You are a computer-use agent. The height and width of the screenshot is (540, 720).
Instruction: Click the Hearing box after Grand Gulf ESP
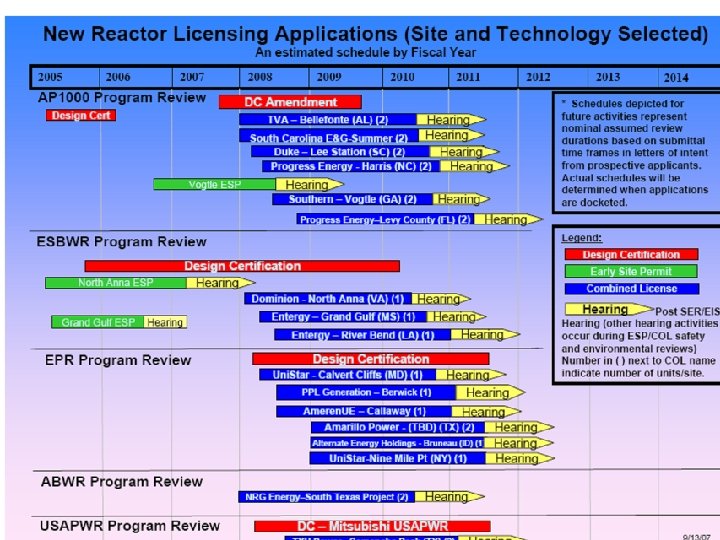point(165,322)
